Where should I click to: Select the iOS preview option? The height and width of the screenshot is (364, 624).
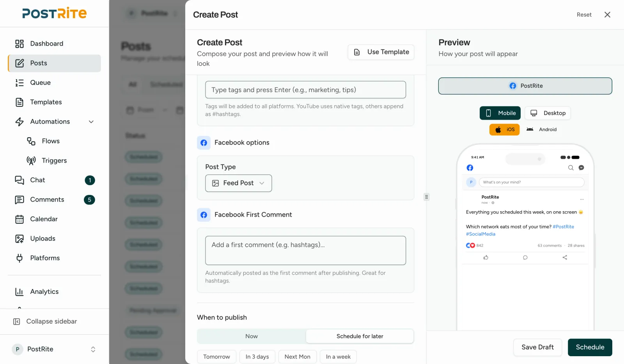tap(505, 129)
